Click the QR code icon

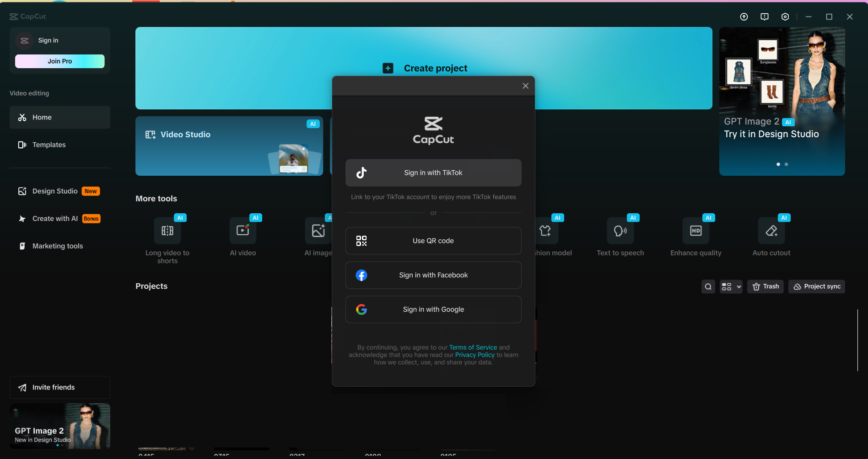coord(361,241)
